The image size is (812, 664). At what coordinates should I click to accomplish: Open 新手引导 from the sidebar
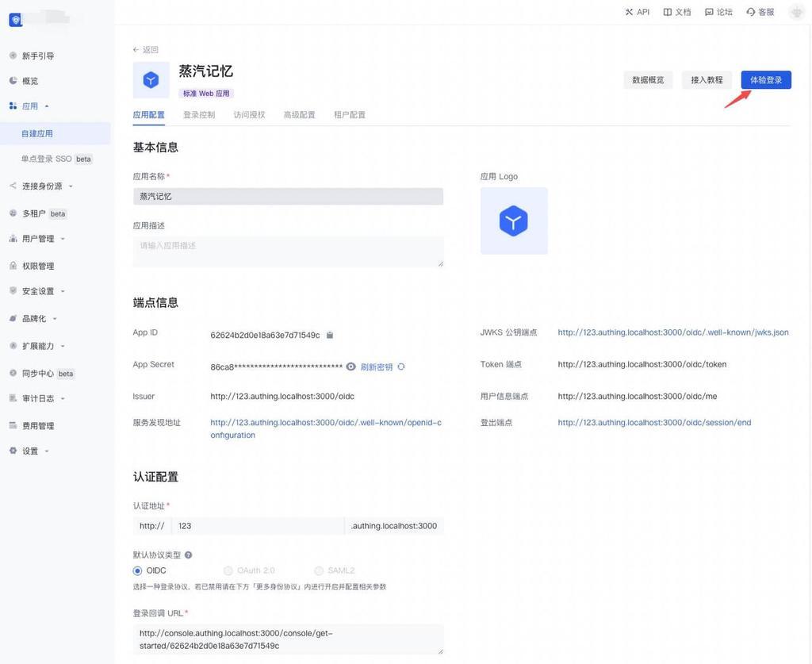point(38,56)
